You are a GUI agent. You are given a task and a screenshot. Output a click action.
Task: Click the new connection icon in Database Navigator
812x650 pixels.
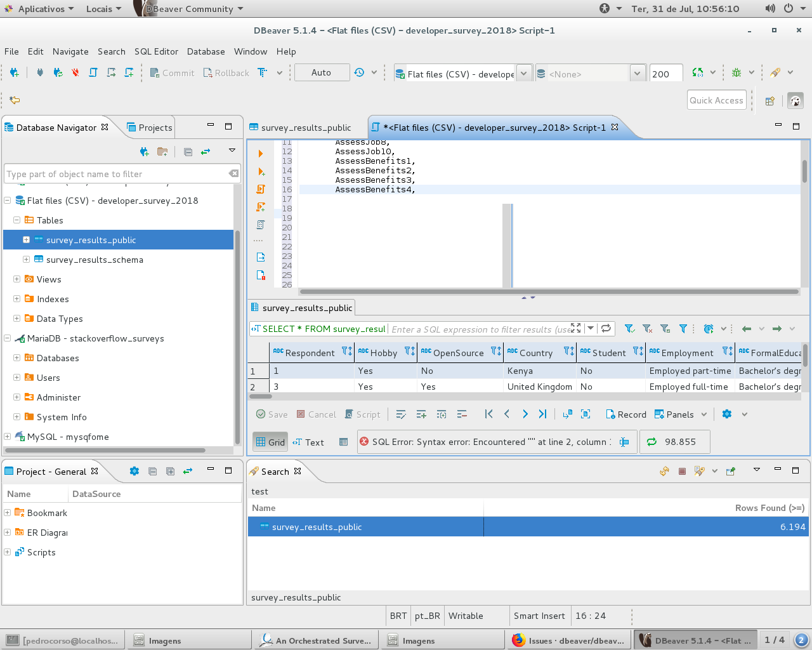[x=144, y=152]
